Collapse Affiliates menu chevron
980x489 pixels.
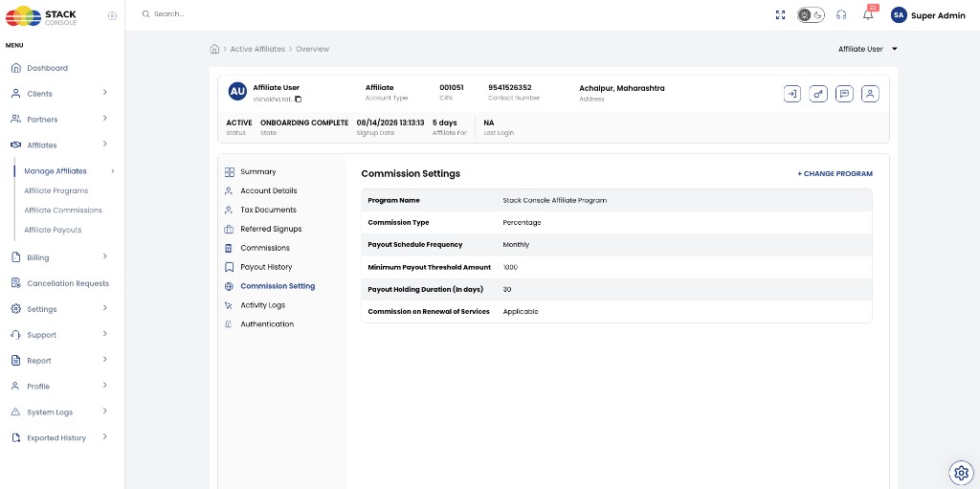pos(104,144)
